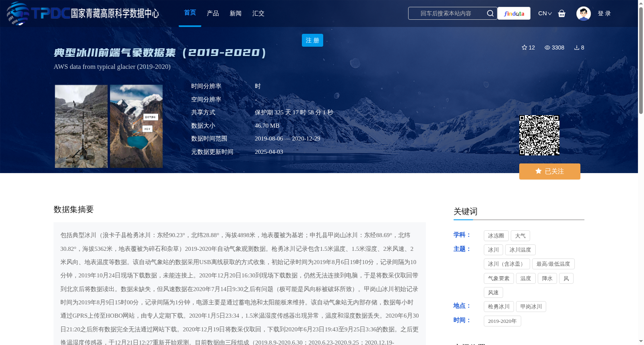
Task: Click the star favorites count icon
Action: [x=524, y=48]
